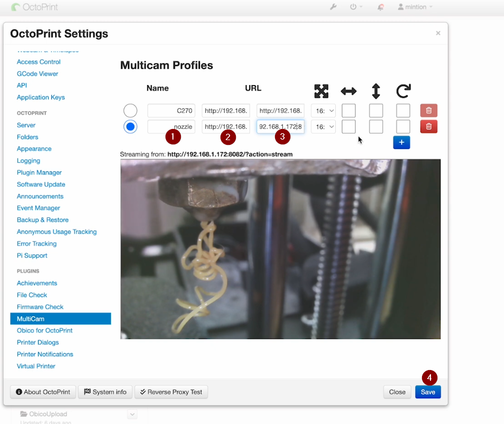Open Firmware Check plugin settings
Screen dimensions: 504x424
40,307
